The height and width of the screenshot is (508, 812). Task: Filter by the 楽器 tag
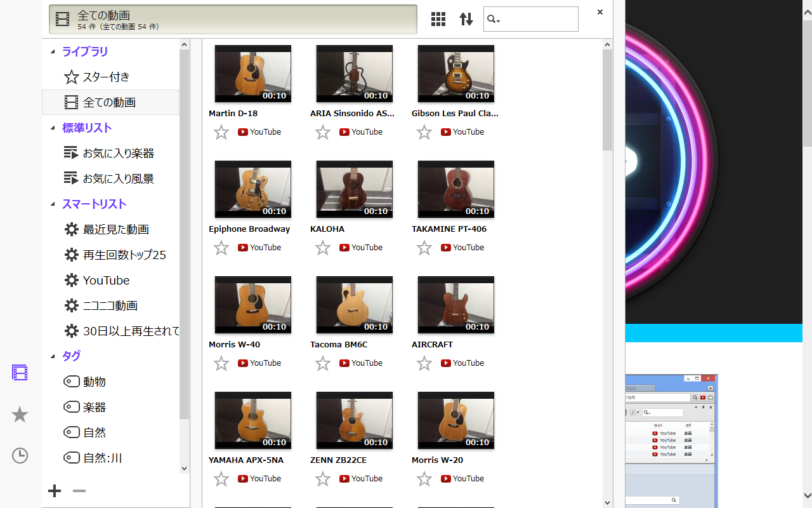(110, 407)
